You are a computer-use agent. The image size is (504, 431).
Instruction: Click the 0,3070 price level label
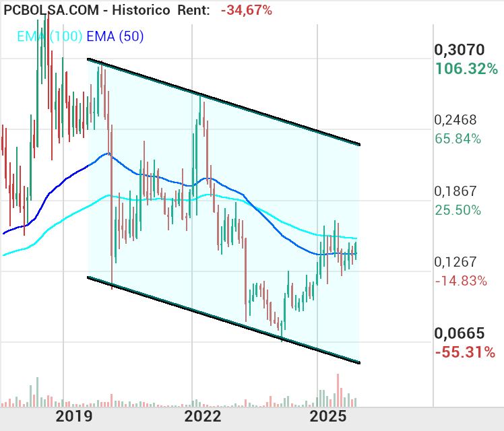click(460, 50)
